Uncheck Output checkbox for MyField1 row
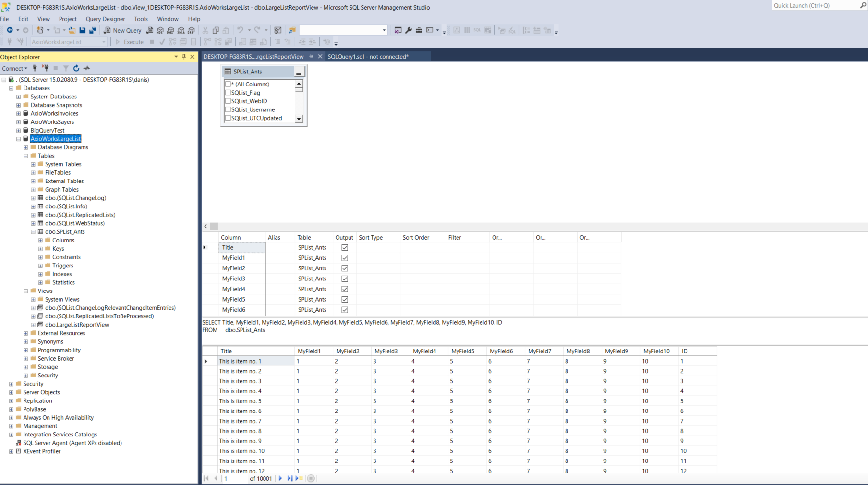The height and width of the screenshot is (485, 868). (344, 258)
